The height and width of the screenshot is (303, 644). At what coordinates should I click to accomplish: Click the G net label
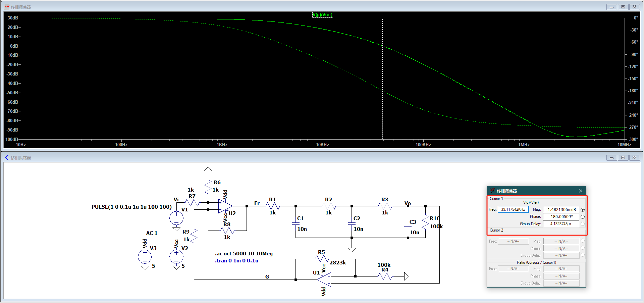[267, 277]
